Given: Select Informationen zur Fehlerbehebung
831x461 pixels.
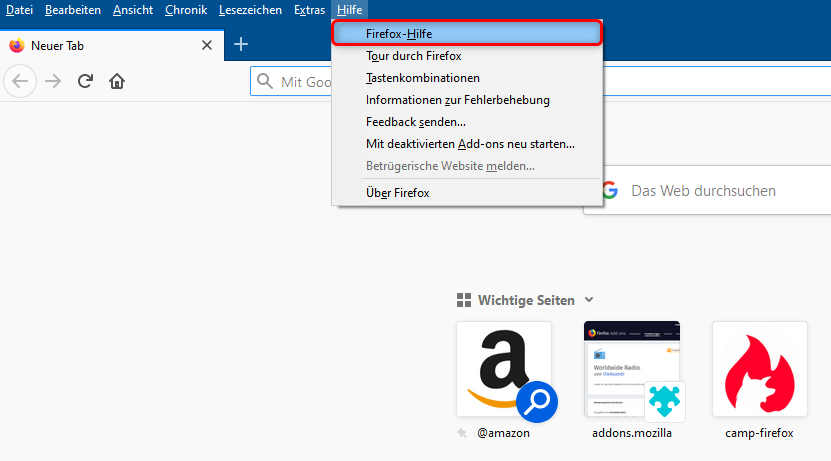Looking at the screenshot, I should click(x=467, y=100).
